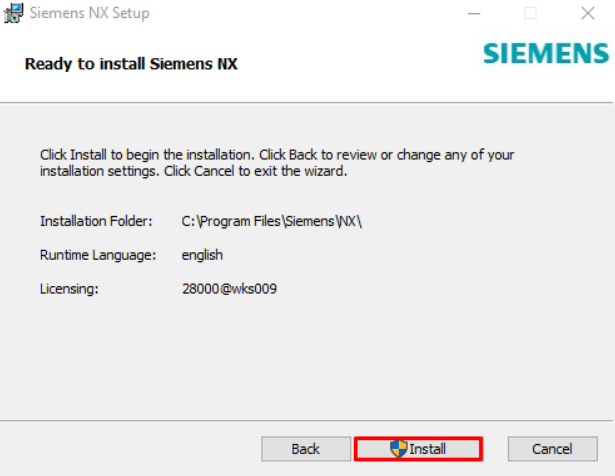Click the Installation Folder label
The width and height of the screenshot is (615, 476).
point(96,221)
